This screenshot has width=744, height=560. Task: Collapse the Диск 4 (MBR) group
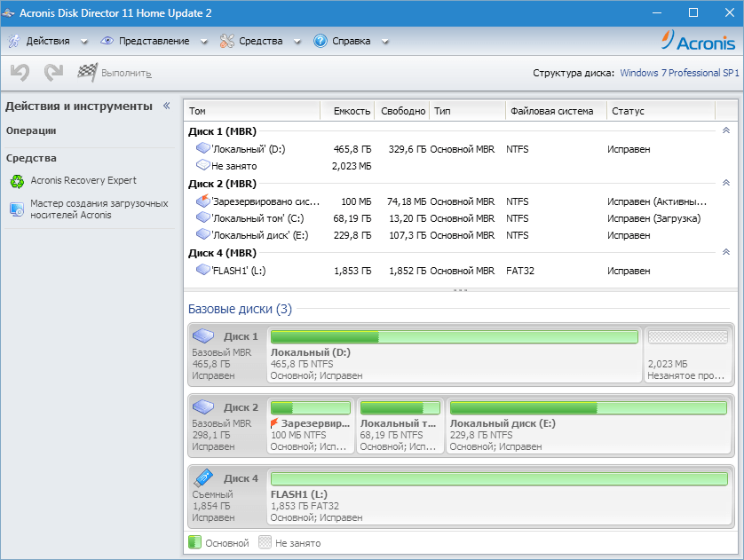click(x=726, y=252)
